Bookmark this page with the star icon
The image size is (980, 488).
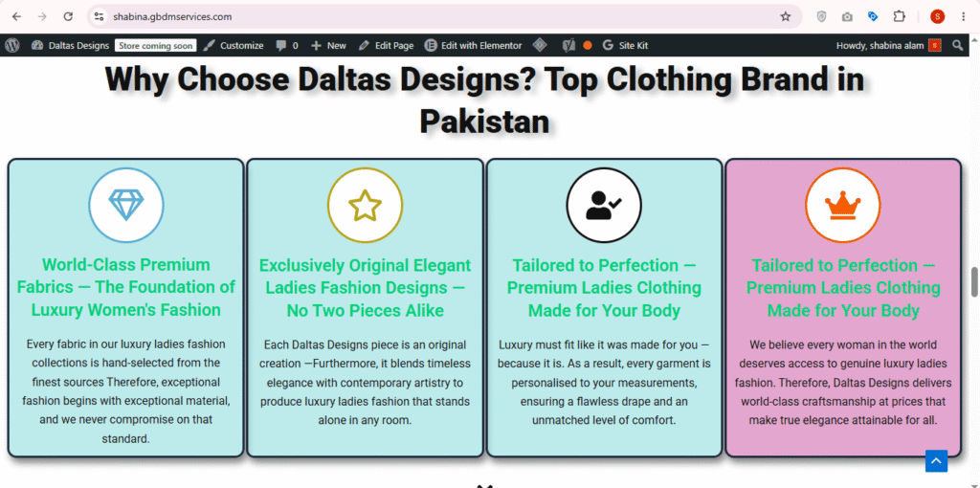tap(786, 17)
